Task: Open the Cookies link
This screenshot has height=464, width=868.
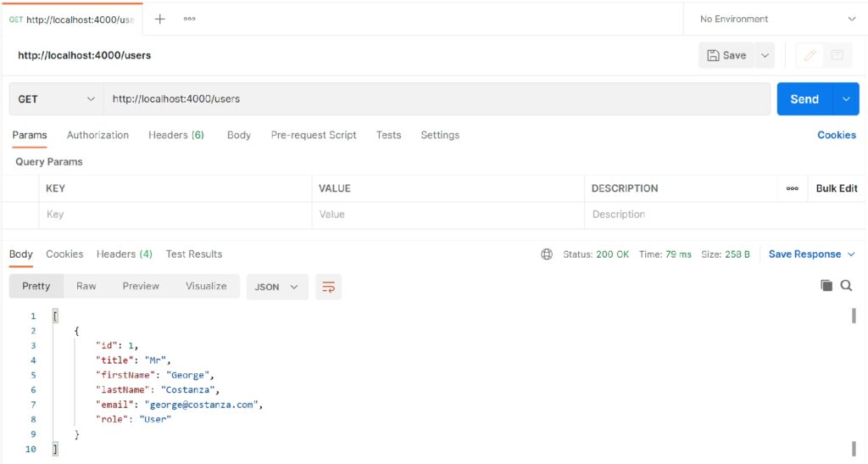Action: coord(836,135)
